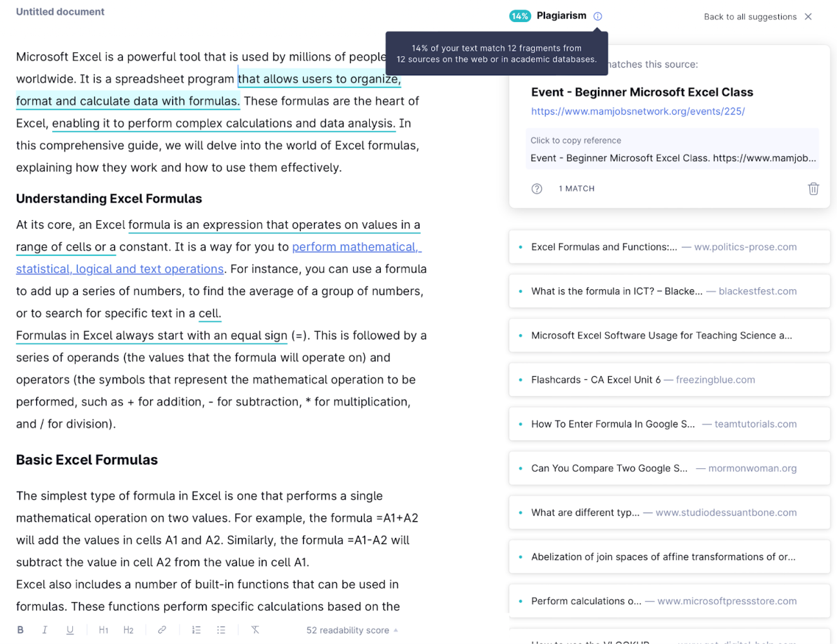Apply H1 heading style
Viewport: 837px width, 644px height.
(x=103, y=630)
